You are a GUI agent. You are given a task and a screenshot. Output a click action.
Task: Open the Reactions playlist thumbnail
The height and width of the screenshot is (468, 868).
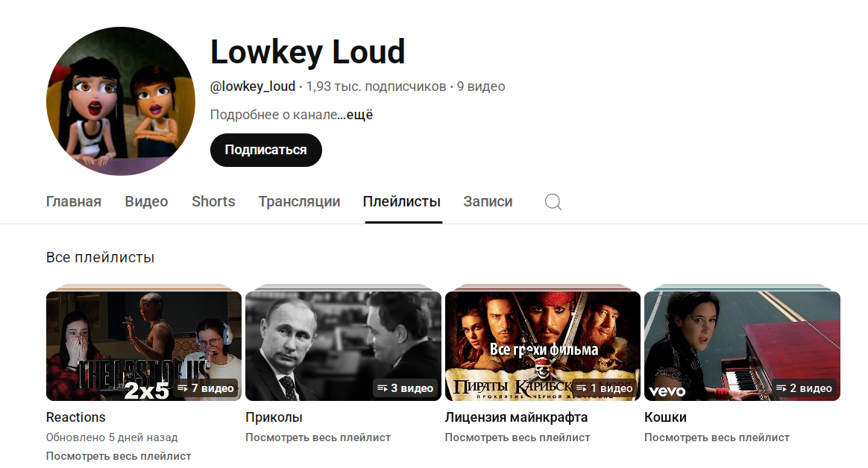click(144, 346)
